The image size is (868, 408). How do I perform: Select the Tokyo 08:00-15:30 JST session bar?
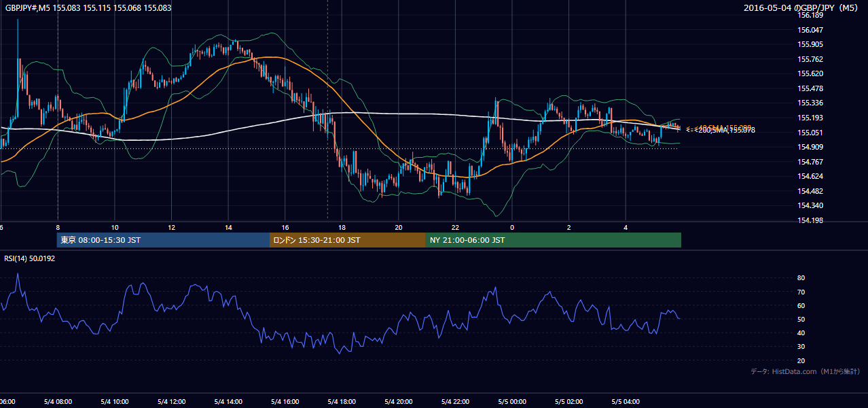click(163, 240)
